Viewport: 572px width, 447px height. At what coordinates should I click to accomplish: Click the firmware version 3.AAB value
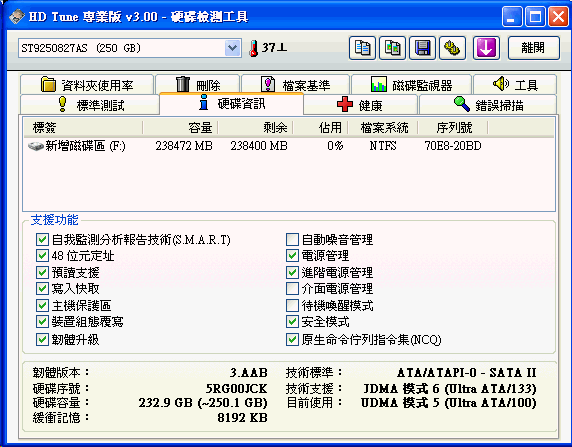tap(248, 373)
